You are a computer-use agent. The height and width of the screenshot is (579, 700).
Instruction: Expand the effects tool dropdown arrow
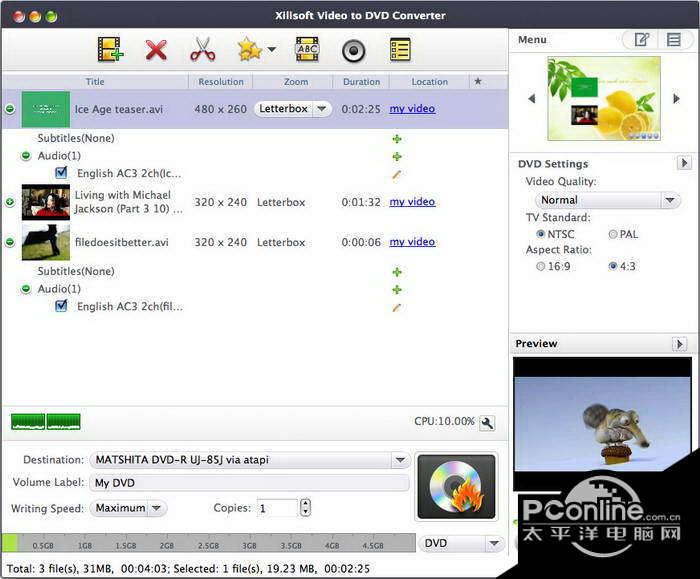(x=271, y=49)
